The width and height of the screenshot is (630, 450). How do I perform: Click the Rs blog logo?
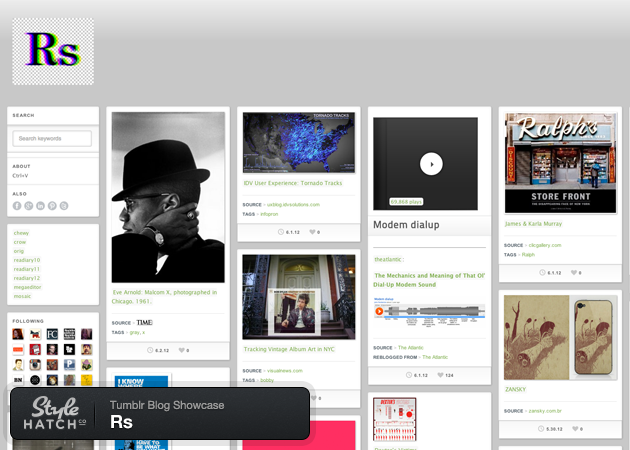(x=53, y=51)
